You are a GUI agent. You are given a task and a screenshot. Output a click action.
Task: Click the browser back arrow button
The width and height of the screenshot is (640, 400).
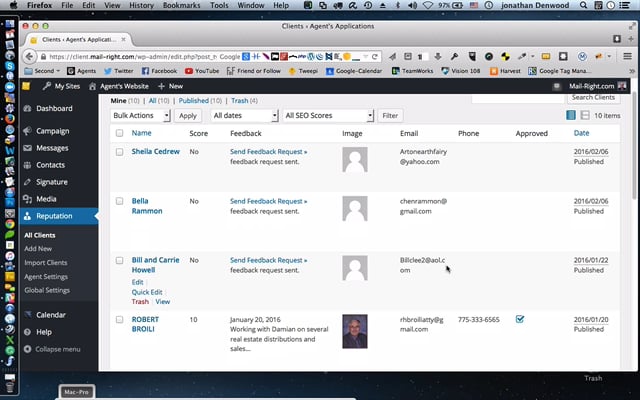pyautogui.click(x=29, y=57)
